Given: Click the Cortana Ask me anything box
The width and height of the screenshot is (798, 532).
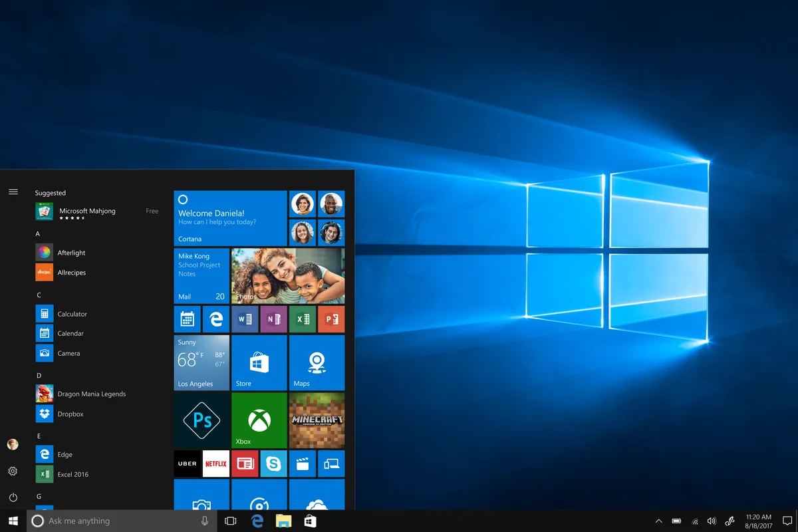Looking at the screenshot, I should (x=120, y=521).
